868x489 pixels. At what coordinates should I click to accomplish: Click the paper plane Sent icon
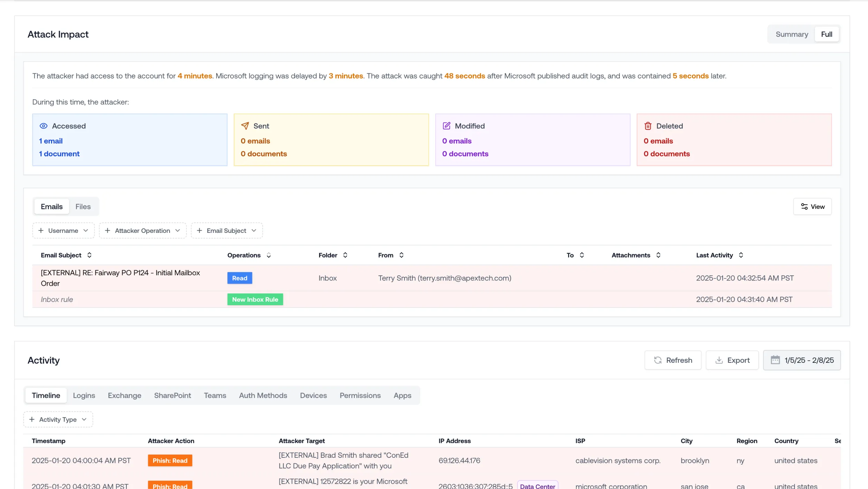(245, 126)
